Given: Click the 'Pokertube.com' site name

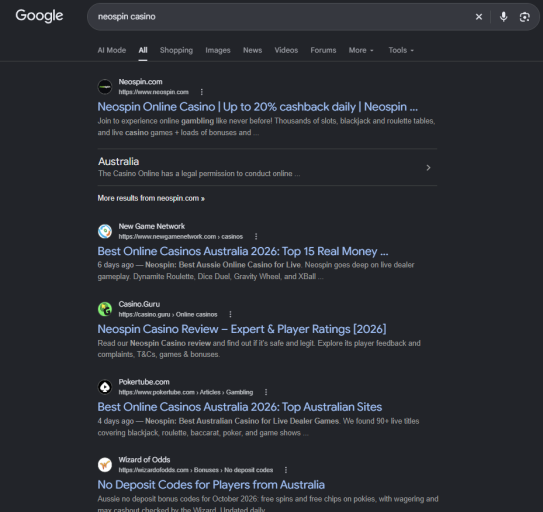Looking at the screenshot, I should (144, 382).
